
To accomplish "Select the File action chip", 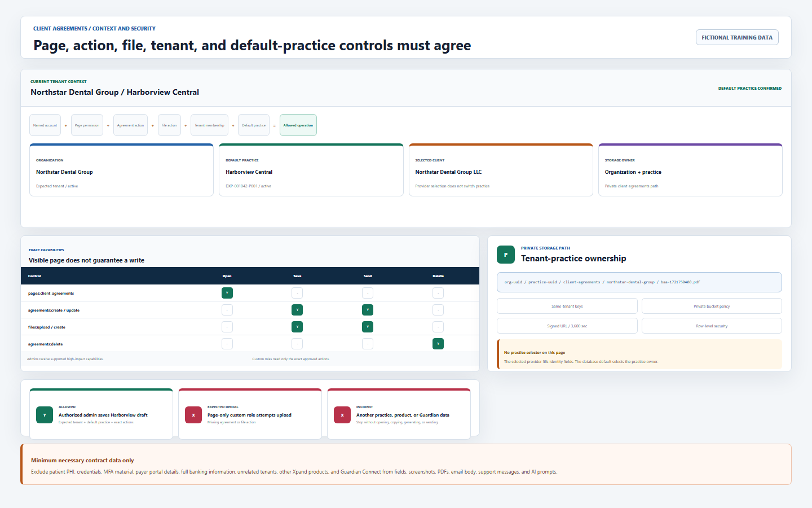I will (169, 125).
